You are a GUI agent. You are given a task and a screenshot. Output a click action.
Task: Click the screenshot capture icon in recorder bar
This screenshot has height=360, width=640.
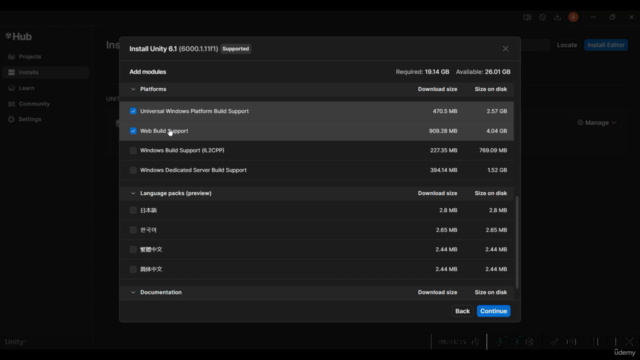pos(571,342)
